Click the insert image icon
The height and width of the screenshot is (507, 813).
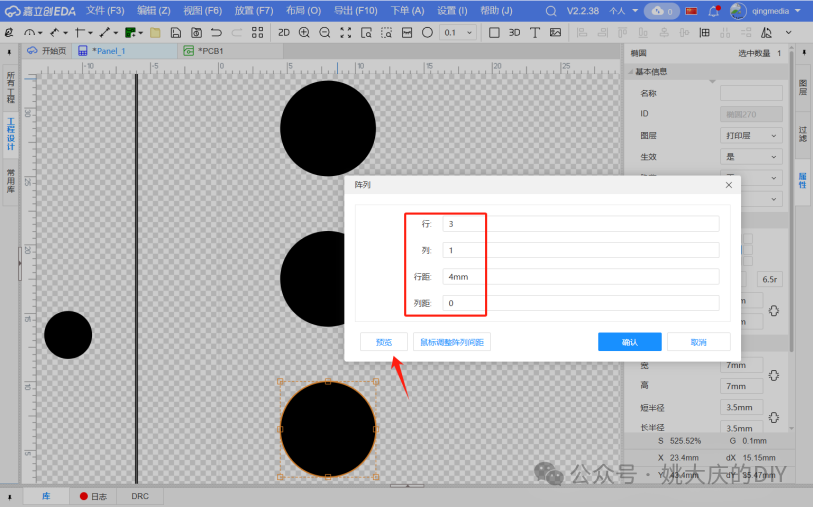(555, 32)
